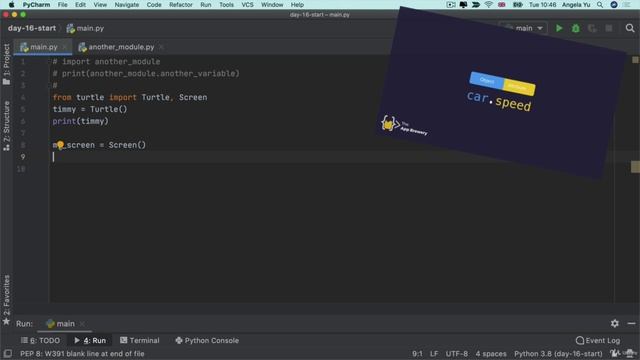Open the Project tool window sidebar button

tap(6, 64)
